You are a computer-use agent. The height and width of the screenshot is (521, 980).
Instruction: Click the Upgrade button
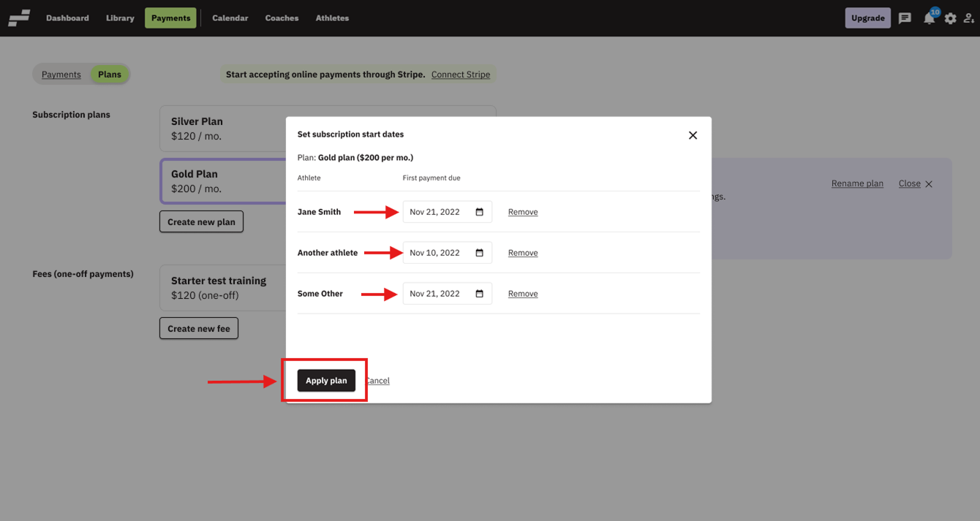tap(868, 18)
